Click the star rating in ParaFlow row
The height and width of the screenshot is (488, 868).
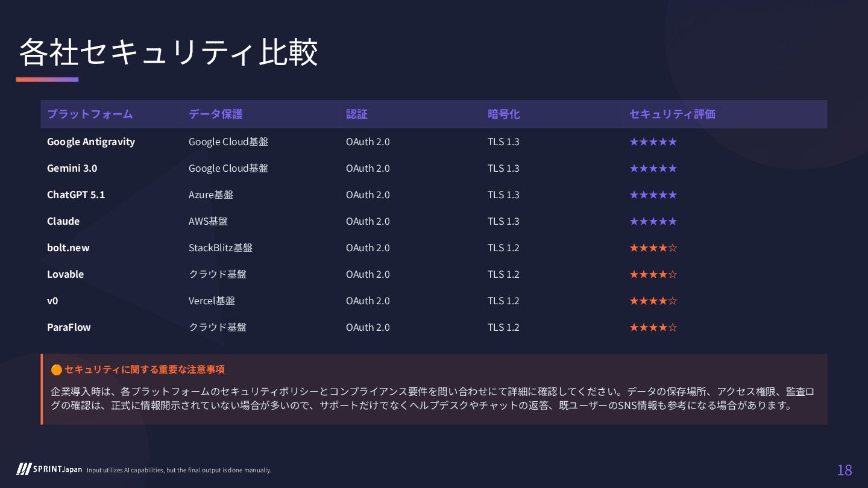pyautogui.click(x=653, y=327)
